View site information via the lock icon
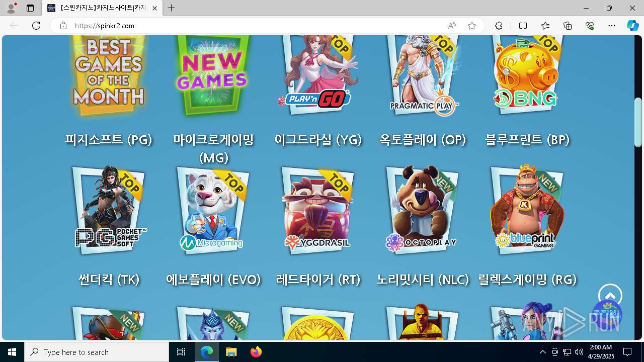 tap(63, 26)
